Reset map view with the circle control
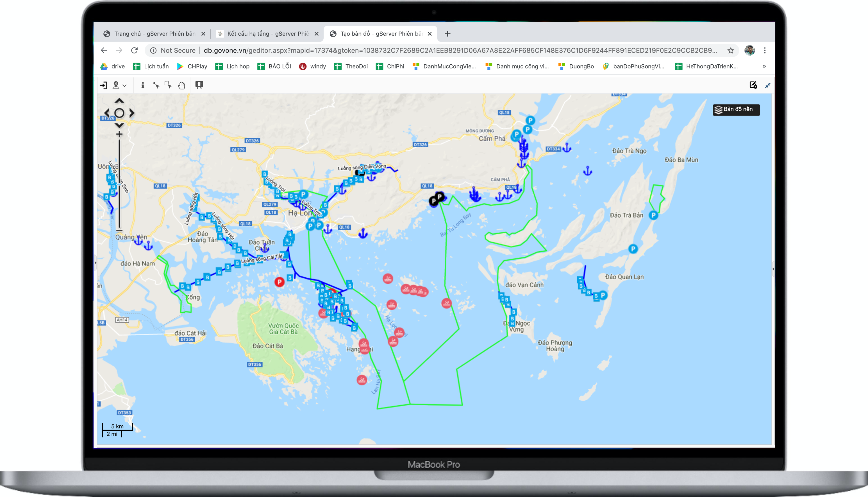 [x=119, y=113]
